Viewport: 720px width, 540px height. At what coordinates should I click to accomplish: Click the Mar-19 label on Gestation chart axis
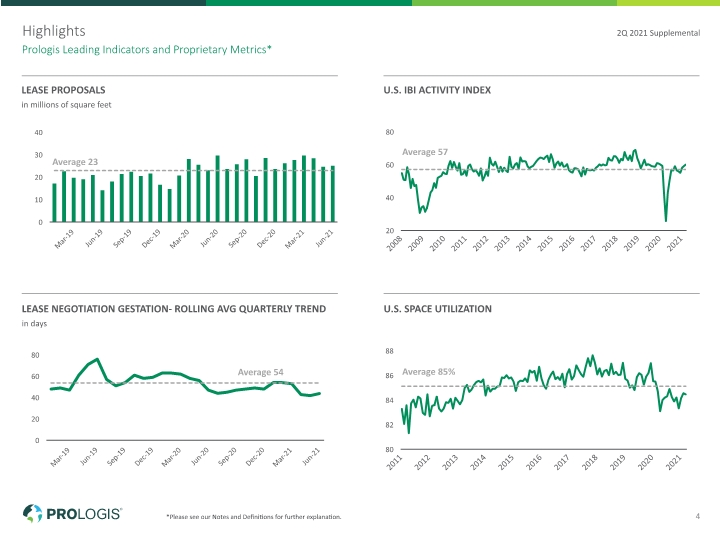[60, 457]
